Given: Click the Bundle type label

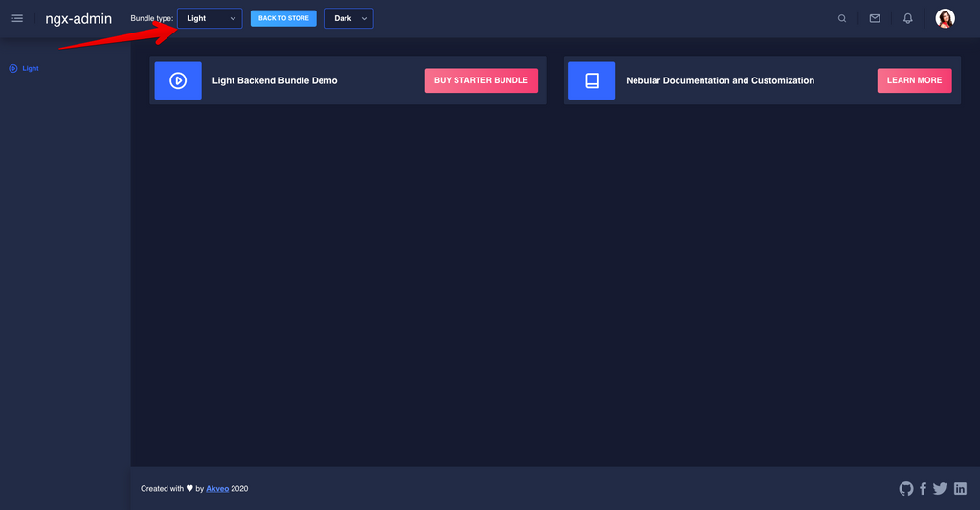Looking at the screenshot, I should [x=152, y=18].
